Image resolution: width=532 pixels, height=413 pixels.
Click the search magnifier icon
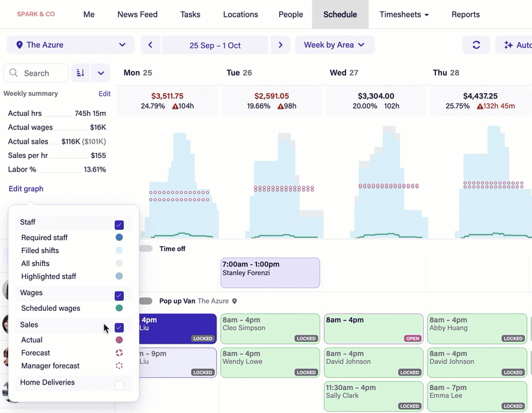pos(15,73)
